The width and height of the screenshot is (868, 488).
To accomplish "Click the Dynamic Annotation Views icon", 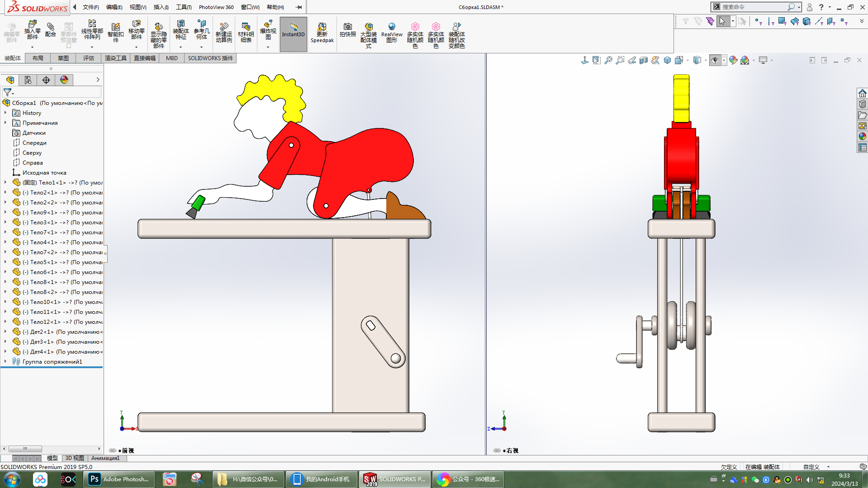I will pos(655,60).
